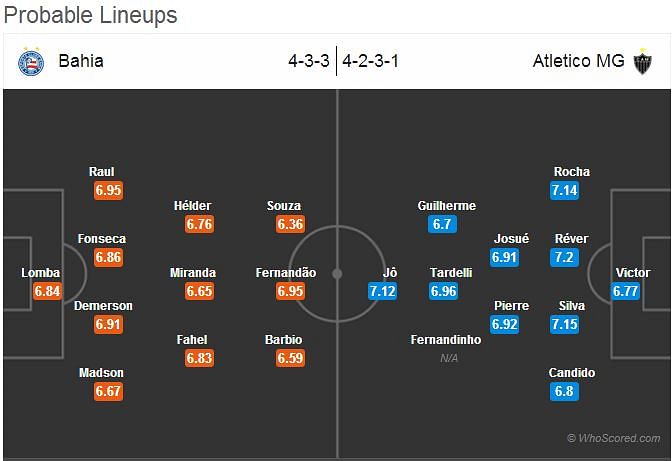Click the 4-3-3 formation label
The width and height of the screenshot is (672, 461).
point(309,61)
